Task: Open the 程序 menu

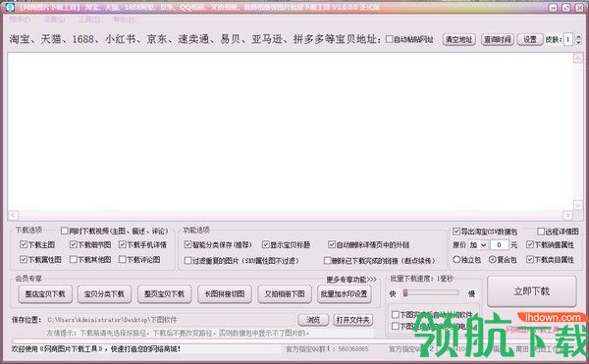Action: (20, 20)
